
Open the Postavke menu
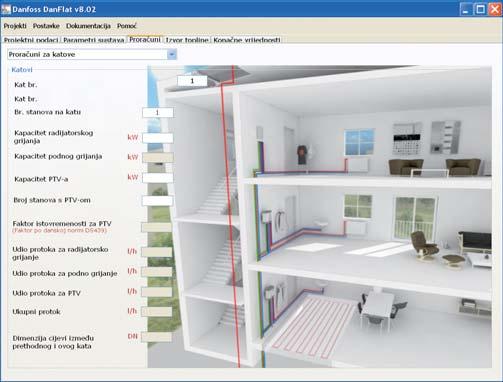(x=46, y=26)
